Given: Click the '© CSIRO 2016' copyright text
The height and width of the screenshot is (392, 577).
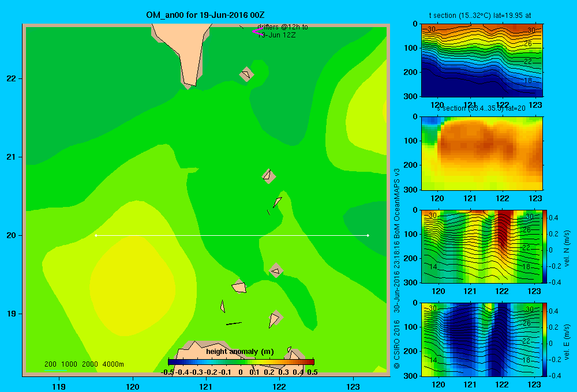Looking at the screenshot, I should pos(397,344).
